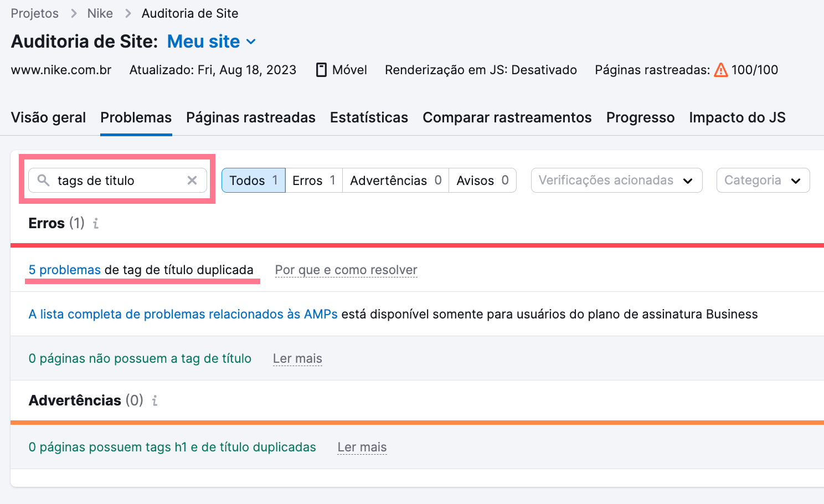Click the mobile device icon beside Móvel
This screenshot has height=504, width=824.
[x=321, y=70]
